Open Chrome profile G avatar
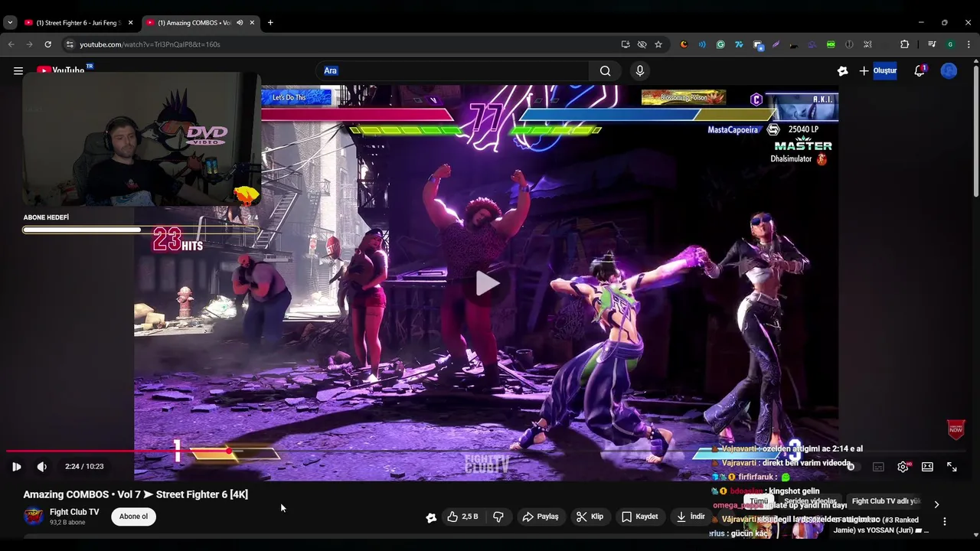980x551 pixels. (x=950, y=44)
